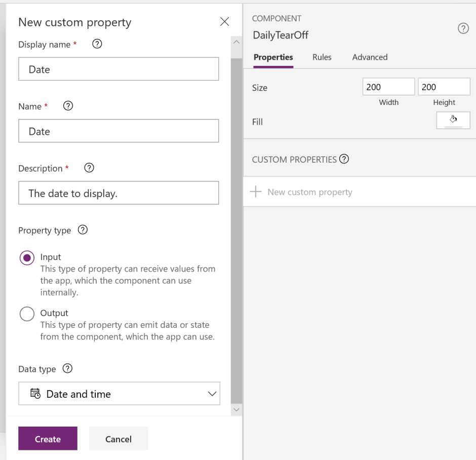This screenshot has width=476, height=460.
Task: Select the Properties tab
Action: click(273, 57)
